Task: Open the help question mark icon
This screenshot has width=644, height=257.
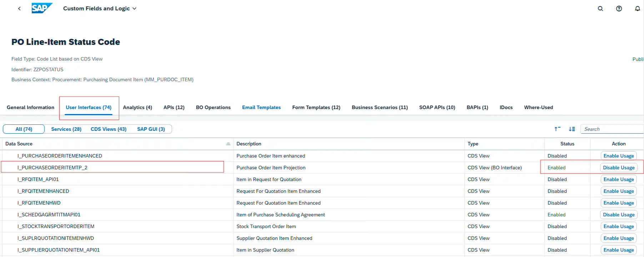Action: point(619,9)
